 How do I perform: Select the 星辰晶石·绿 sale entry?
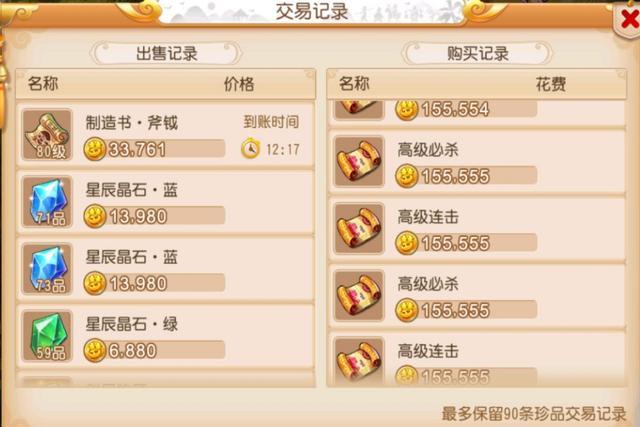(x=166, y=336)
